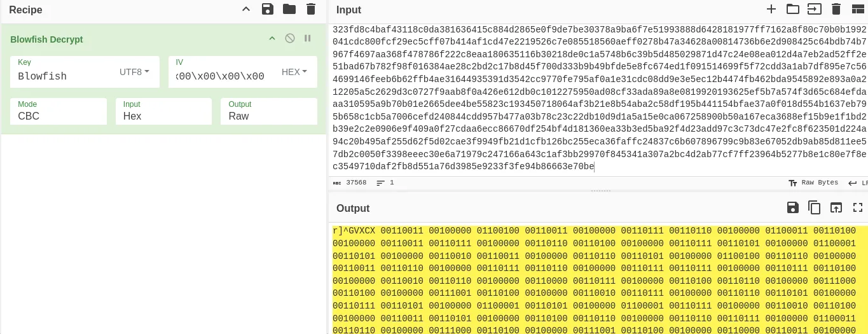Open a file as input

[814, 9]
